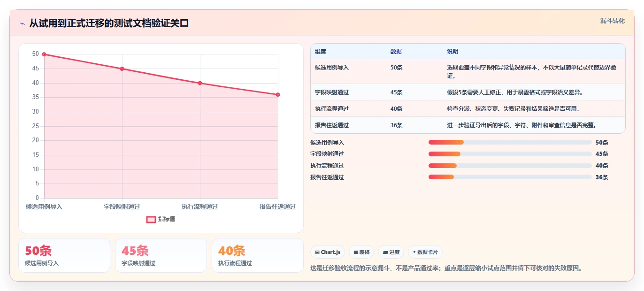
Task: Click the 报告往返通过 progress bar
Action: click(510, 177)
